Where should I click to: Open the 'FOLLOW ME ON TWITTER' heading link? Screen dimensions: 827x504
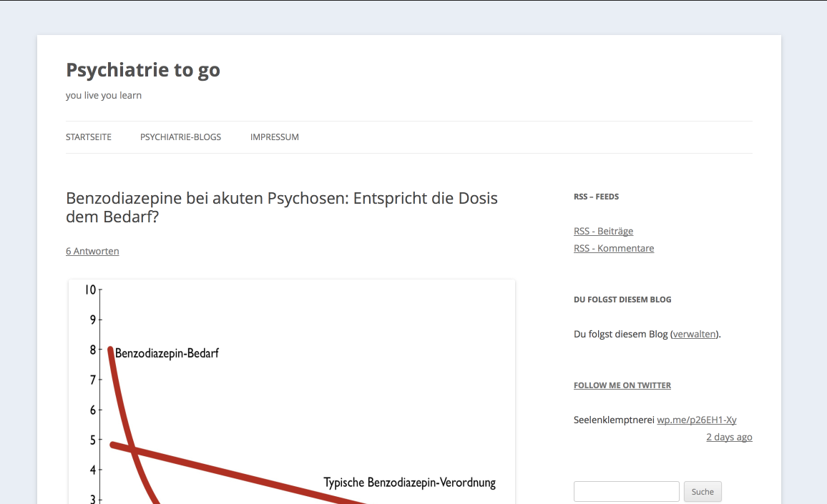pos(622,385)
